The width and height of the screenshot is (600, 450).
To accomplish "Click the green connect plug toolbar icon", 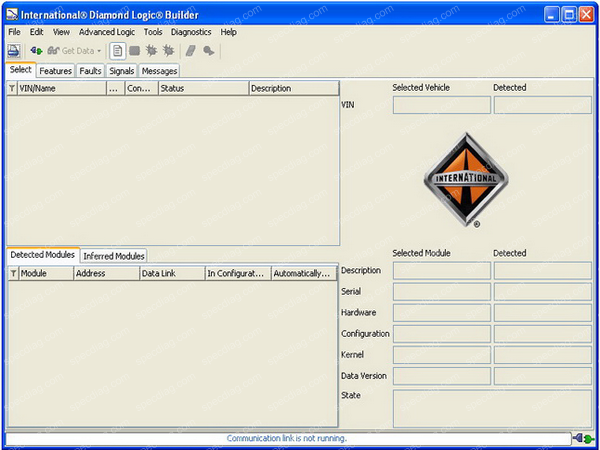I will click(x=36, y=51).
